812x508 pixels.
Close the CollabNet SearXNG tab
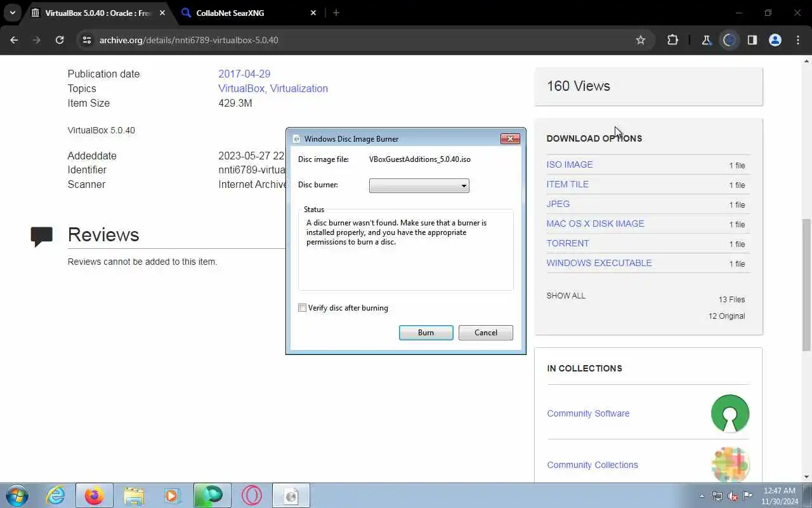coord(313,13)
